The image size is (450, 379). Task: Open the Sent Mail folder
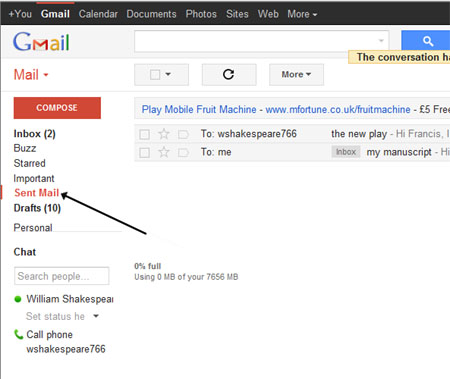pos(36,193)
